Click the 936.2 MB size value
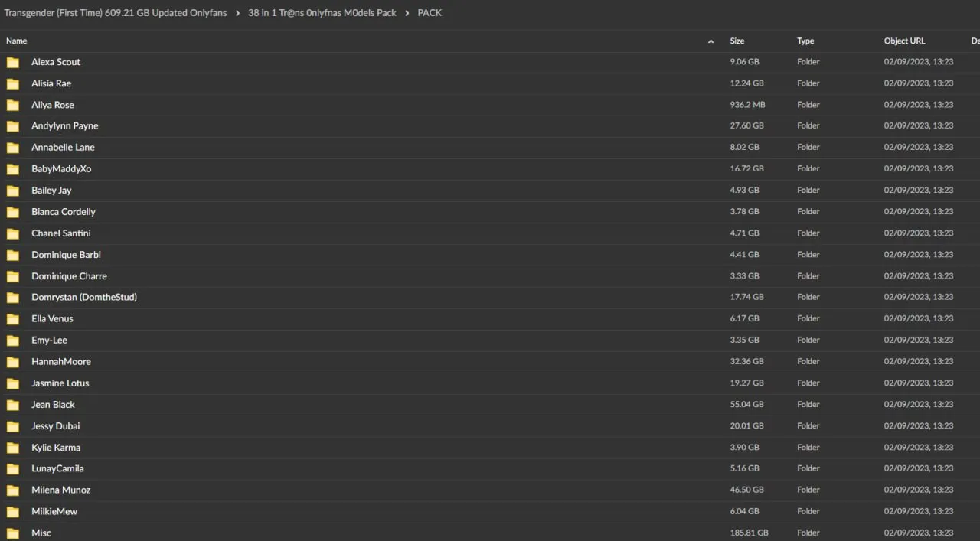 tap(748, 105)
